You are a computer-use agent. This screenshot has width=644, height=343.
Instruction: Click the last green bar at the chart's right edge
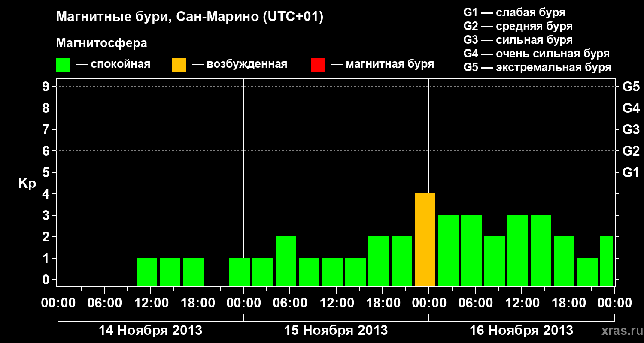point(607,261)
